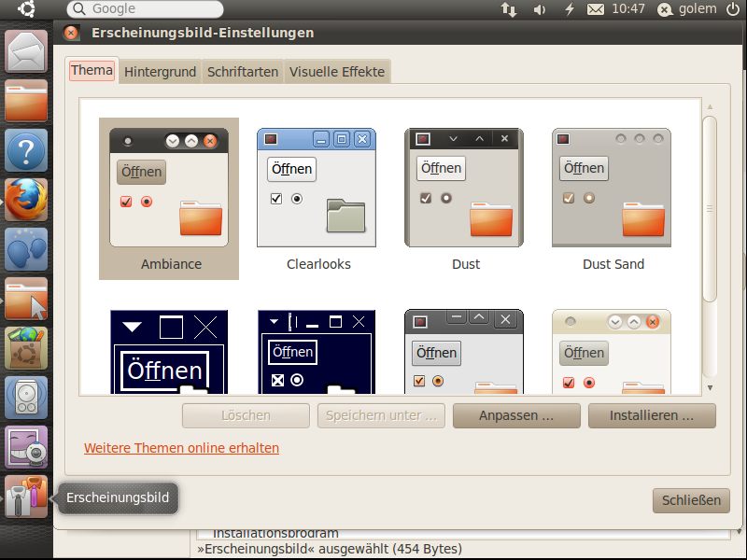Image resolution: width=747 pixels, height=560 pixels.
Task: Open the golem user menu
Action: coord(688,9)
